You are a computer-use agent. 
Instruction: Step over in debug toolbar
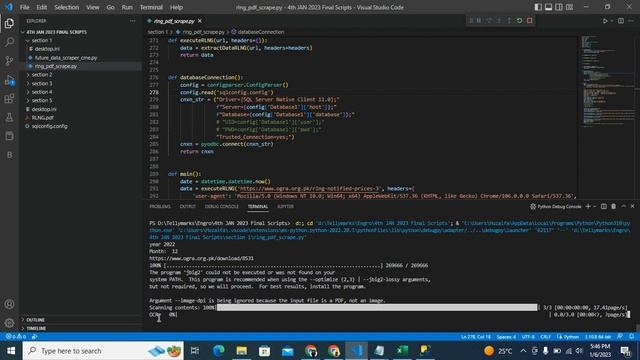click(x=489, y=20)
